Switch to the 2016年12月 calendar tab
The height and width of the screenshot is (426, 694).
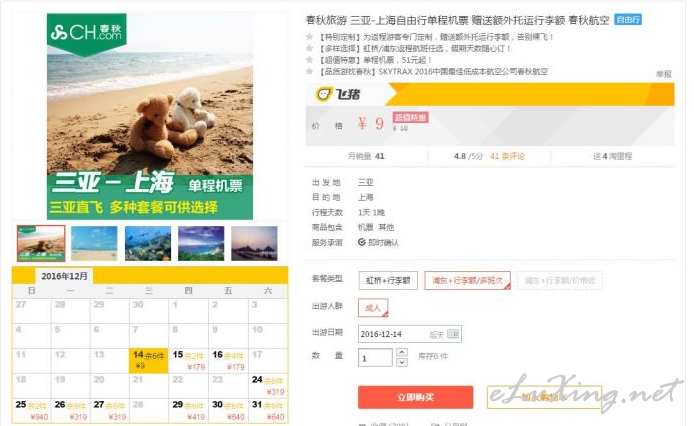64,276
